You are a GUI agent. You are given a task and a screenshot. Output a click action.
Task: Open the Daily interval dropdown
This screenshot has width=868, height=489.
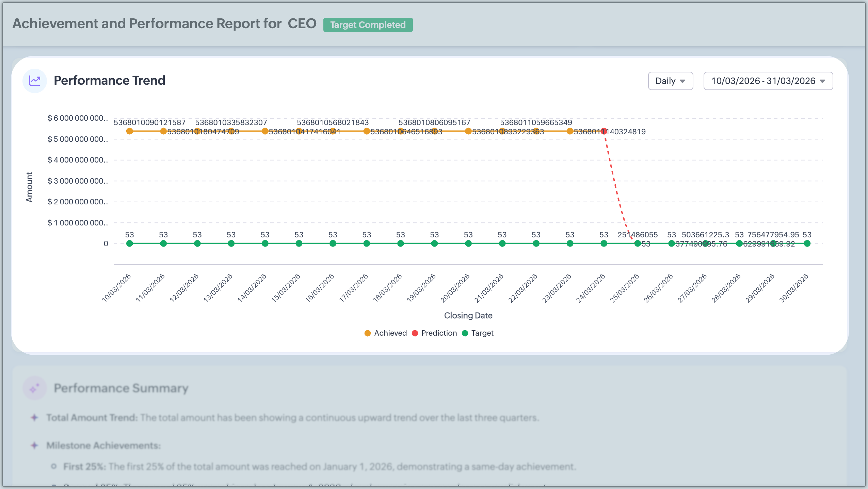670,81
